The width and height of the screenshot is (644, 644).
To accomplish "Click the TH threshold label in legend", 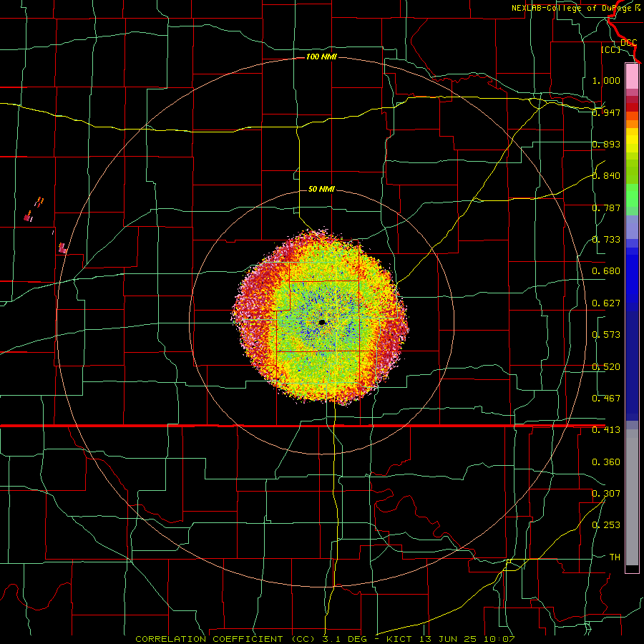I will 615,557.
